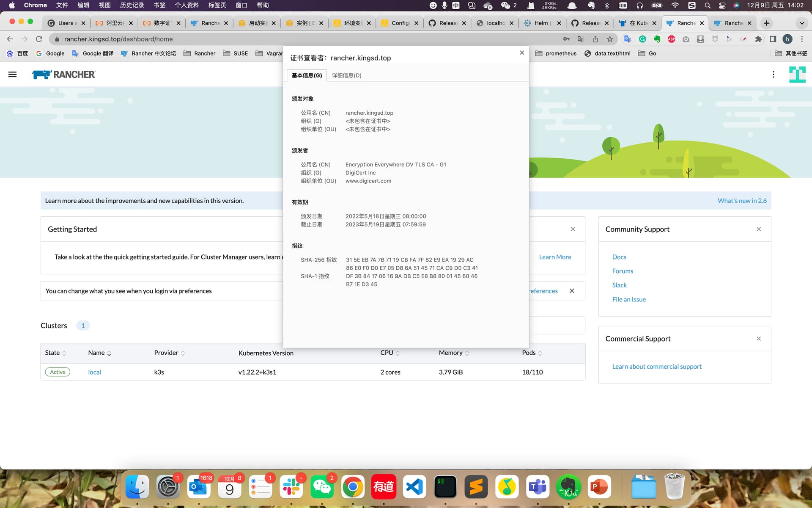
Task: Toggle Chrome side panel icon
Action: coord(773,39)
